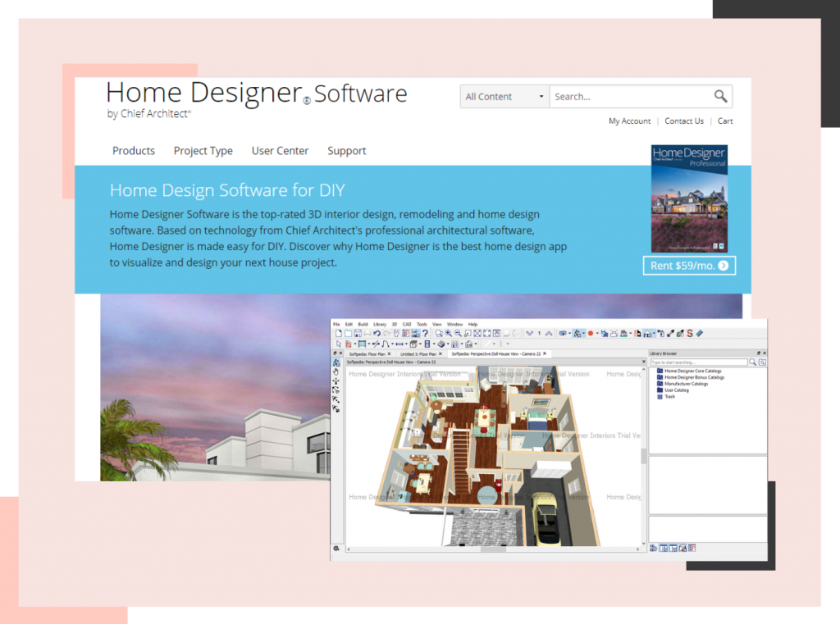The height and width of the screenshot is (624, 840).
Task: Open Help via the question mark toolbar icon
Action: tap(425, 330)
